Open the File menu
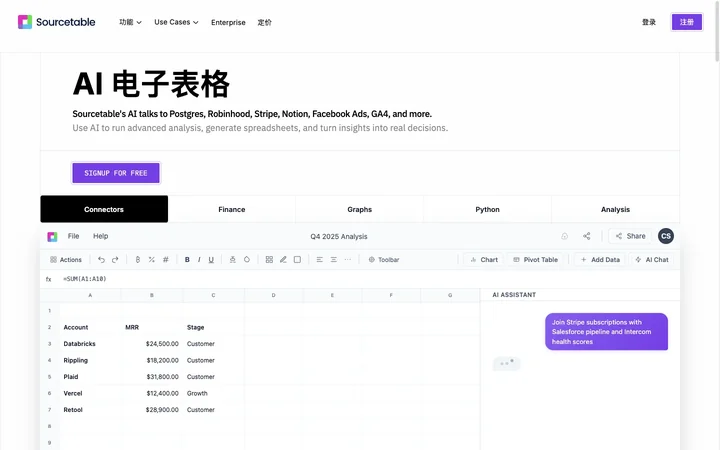The width and height of the screenshot is (720, 450). click(x=73, y=236)
